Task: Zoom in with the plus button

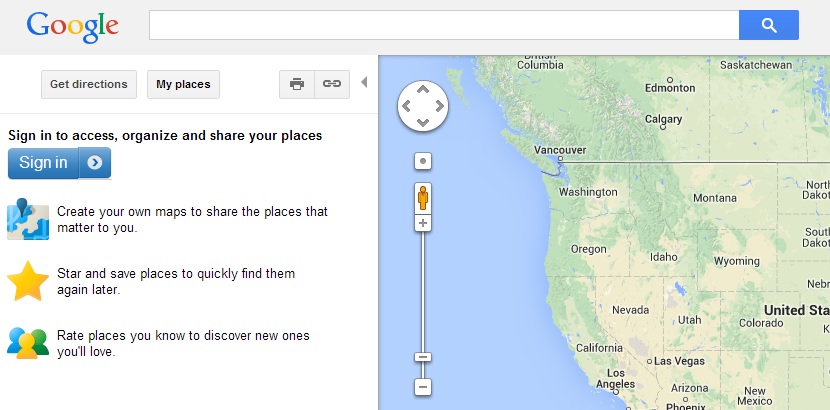Action: (x=422, y=223)
